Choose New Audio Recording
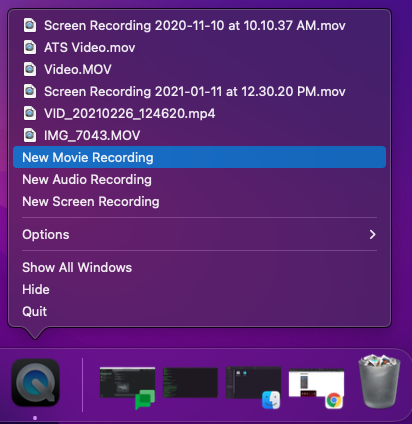This screenshot has height=424, width=412. tap(199, 180)
